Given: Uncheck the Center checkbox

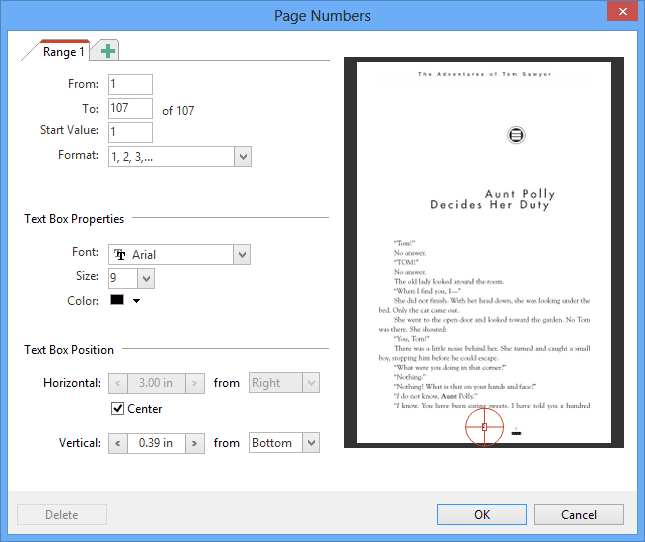Looking at the screenshot, I should click(x=117, y=409).
